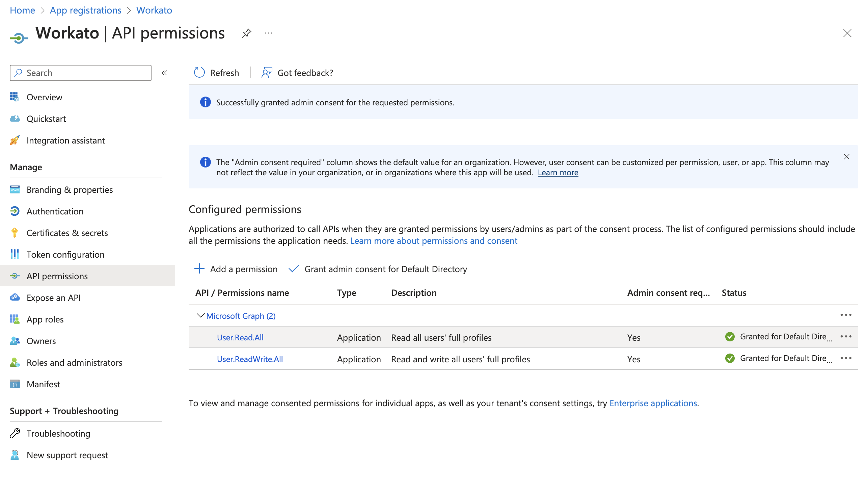Open the Enterprise applications link
The width and height of the screenshot is (868, 493).
tap(653, 403)
